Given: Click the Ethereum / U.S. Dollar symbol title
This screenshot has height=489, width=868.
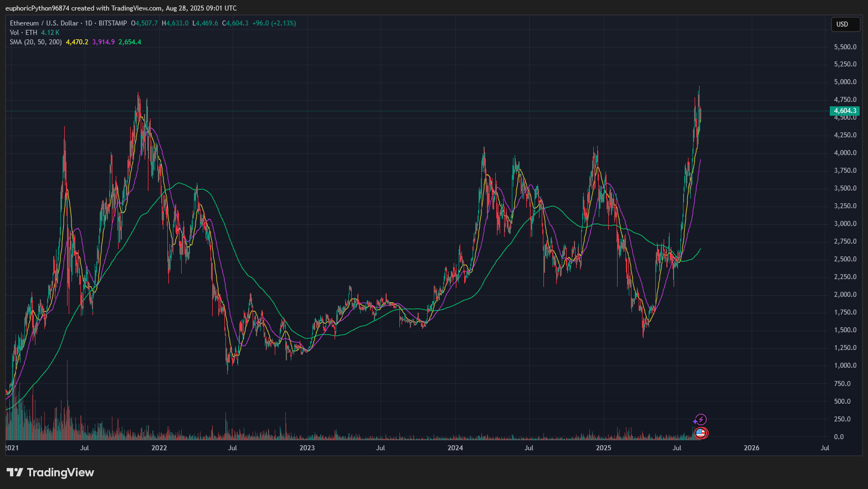Looking at the screenshot, I should coord(44,23).
